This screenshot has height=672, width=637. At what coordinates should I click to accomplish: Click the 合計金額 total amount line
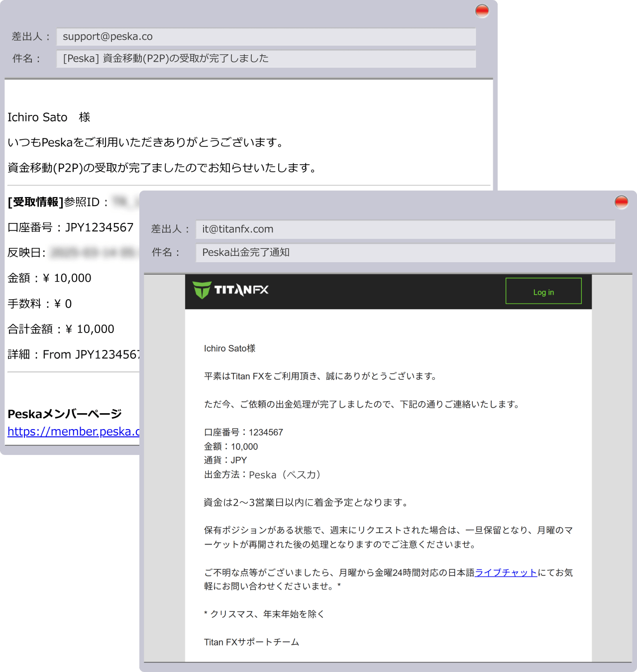pos(60,329)
